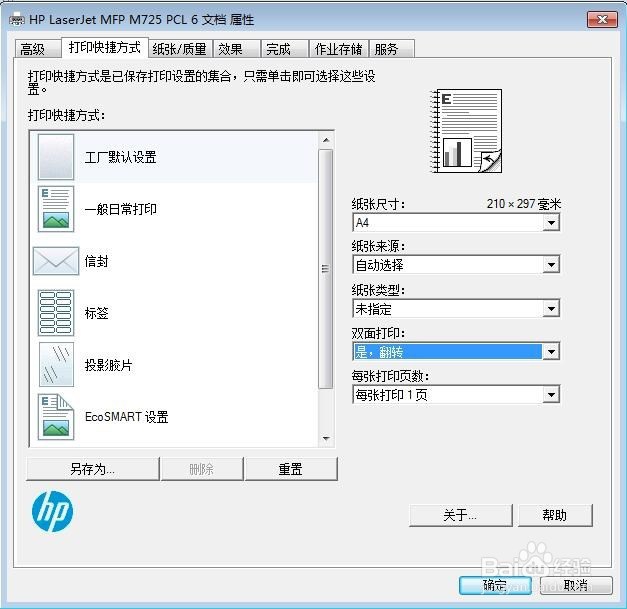Switch to the 作业存储 tab
Viewport: 627px width, 609px height.
point(338,49)
